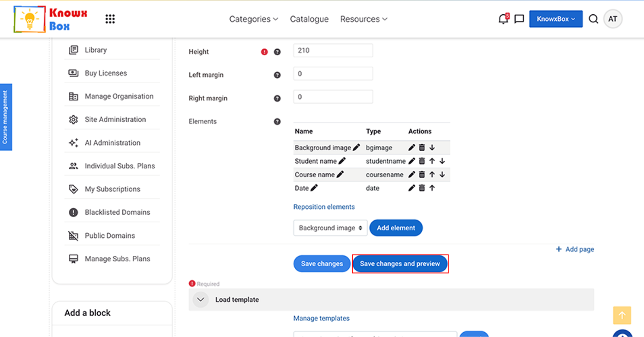Viewport: 644px width, 337px height.
Task: Open the Course management side tab
Action: [6, 117]
